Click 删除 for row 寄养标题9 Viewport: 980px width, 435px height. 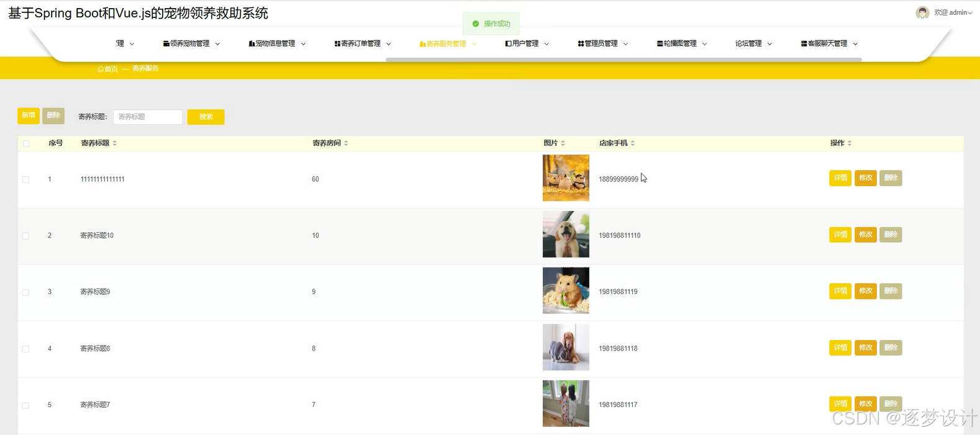[x=891, y=291]
